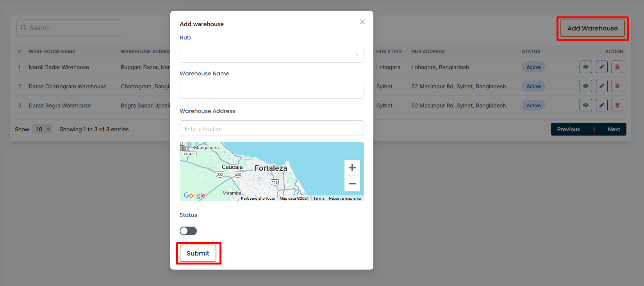Viewport: 644px width, 286px height.
Task: Edit Daraz Chattogram Warehouse pencil icon
Action: click(x=601, y=86)
